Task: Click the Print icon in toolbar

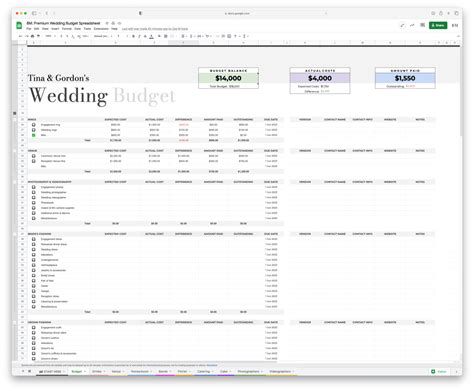Action: pyautogui.click(x=32, y=36)
